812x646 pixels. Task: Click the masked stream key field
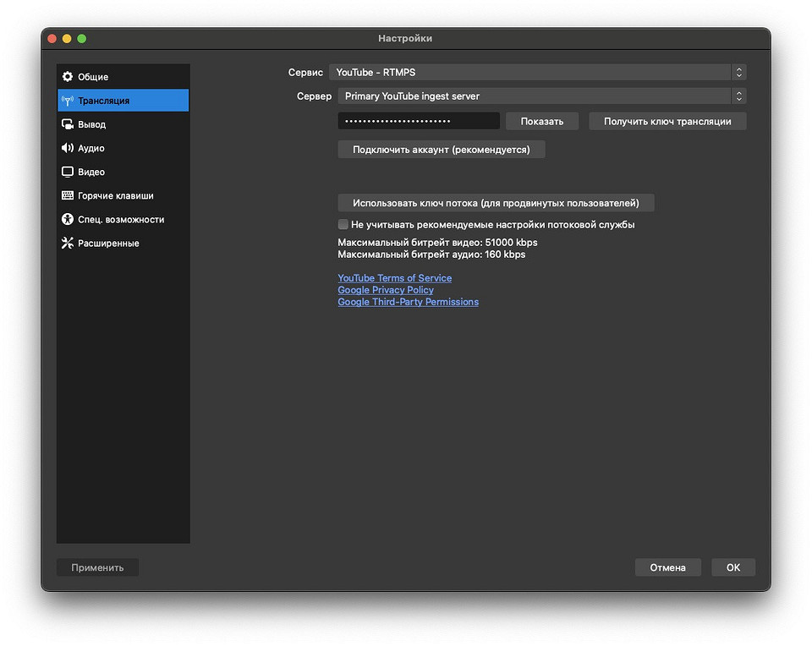(x=419, y=122)
